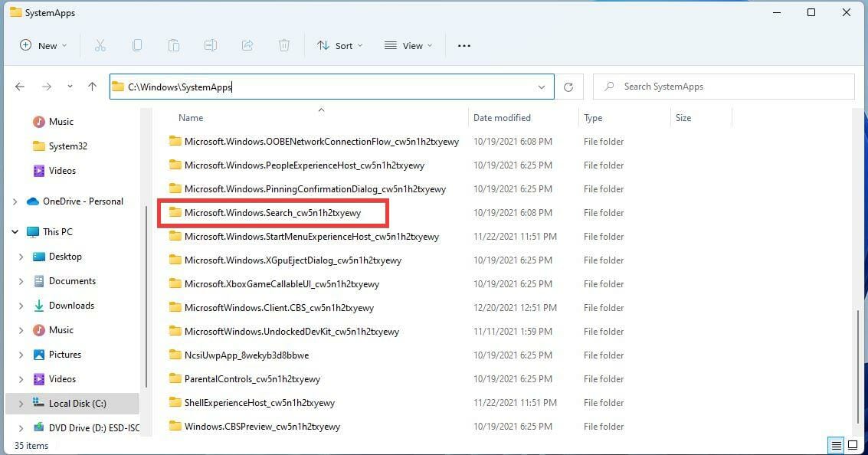Go back with the left arrow
The width and height of the screenshot is (868, 455).
[20, 87]
